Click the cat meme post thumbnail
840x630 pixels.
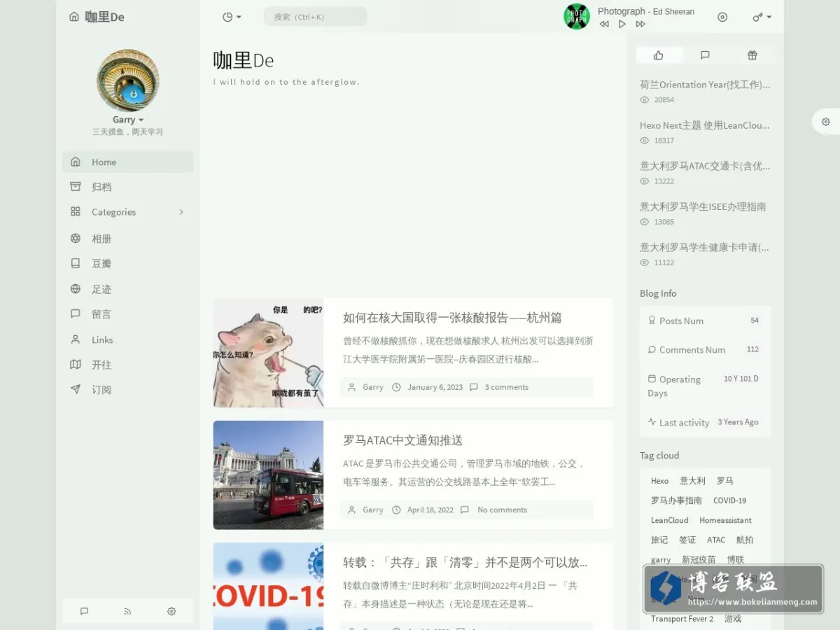click(268, 353)
